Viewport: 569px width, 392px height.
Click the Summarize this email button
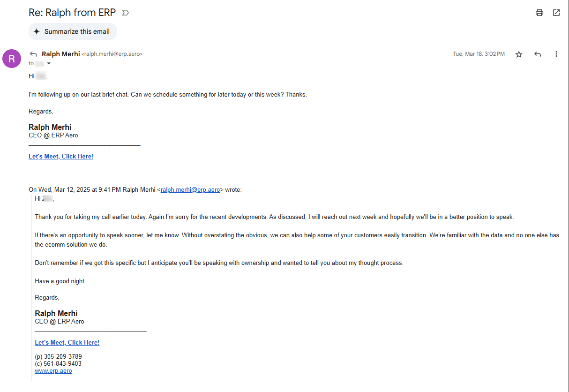pyautogui.click(x=73, y=31)
